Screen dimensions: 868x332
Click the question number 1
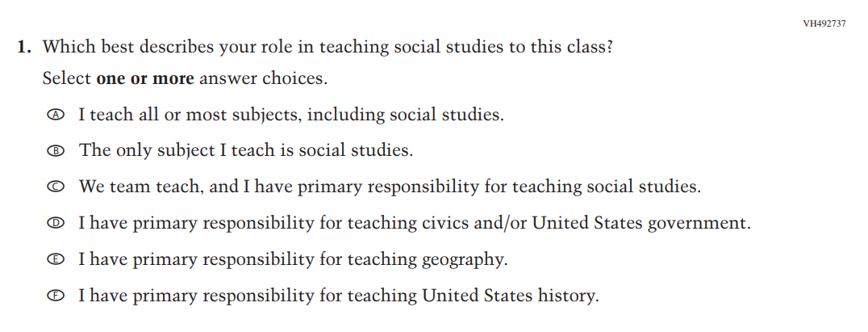click(23, 47)
